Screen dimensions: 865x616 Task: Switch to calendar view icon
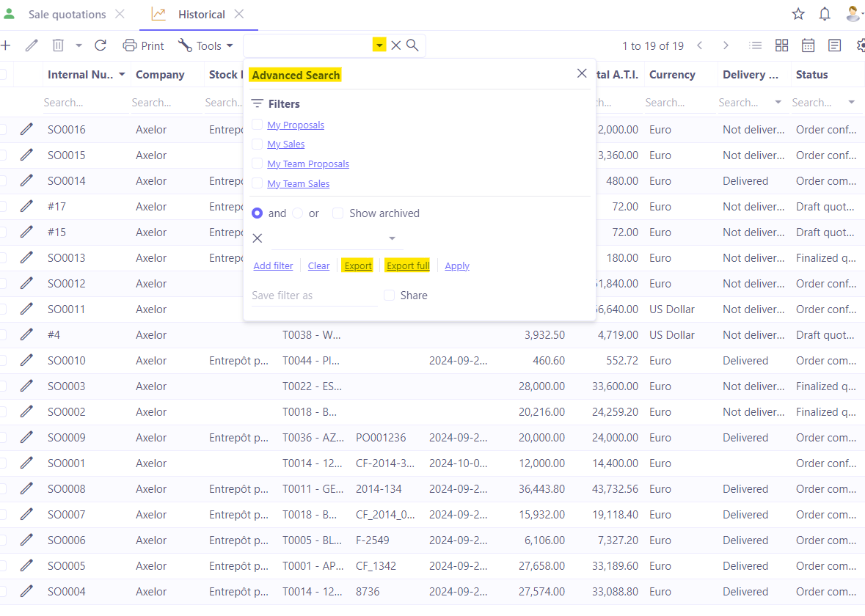[808, 45]
